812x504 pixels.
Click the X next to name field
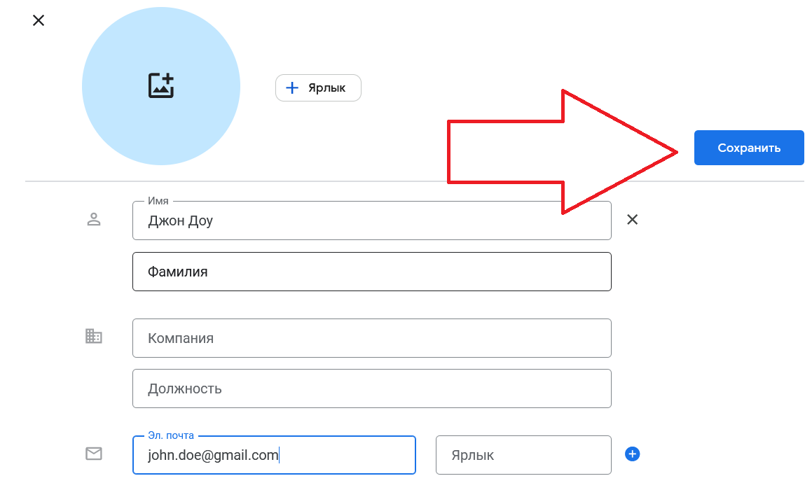(632, 220)
